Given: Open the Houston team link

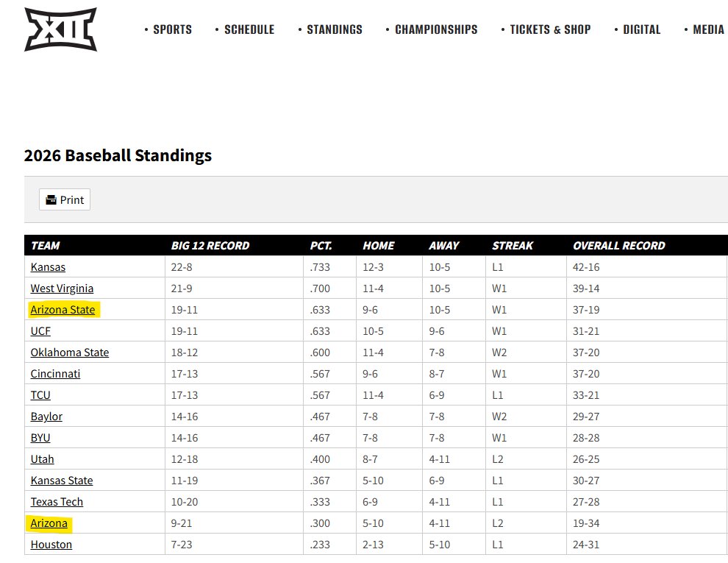Looking at the screenshot, I should coord(51,545).
